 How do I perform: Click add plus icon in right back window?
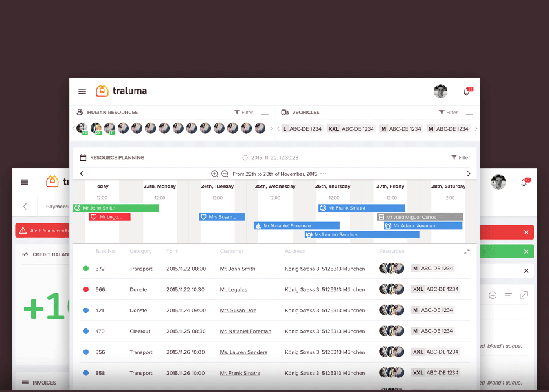493,295
